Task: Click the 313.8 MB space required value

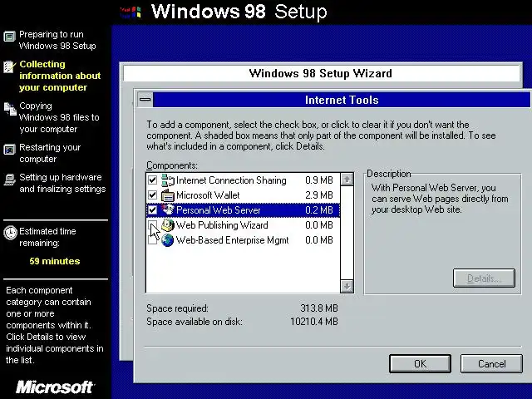Action: tap(319, 308)
